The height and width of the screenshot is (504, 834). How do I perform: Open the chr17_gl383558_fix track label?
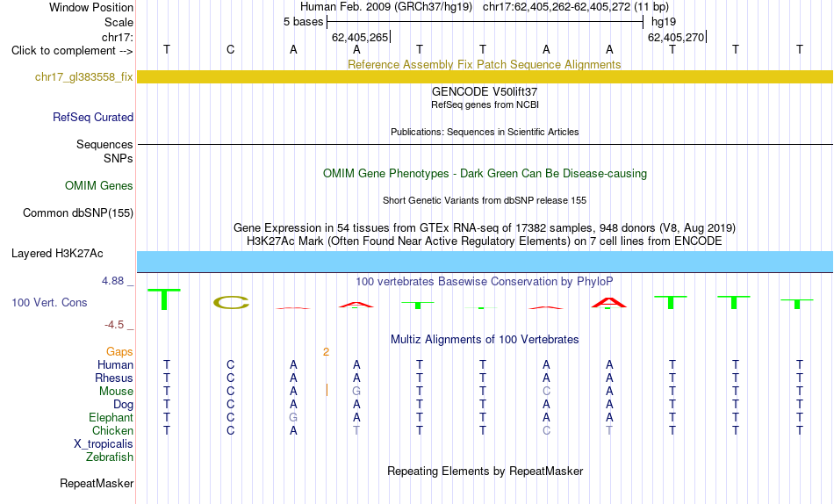[x=84, y=76]
